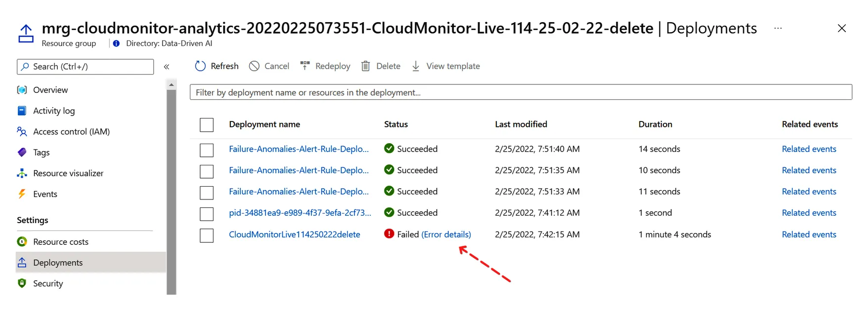This screenshot has height=309, width=868.
Task: Check the 7:51:35 AM deployment row
Action: tap(207, 171)
